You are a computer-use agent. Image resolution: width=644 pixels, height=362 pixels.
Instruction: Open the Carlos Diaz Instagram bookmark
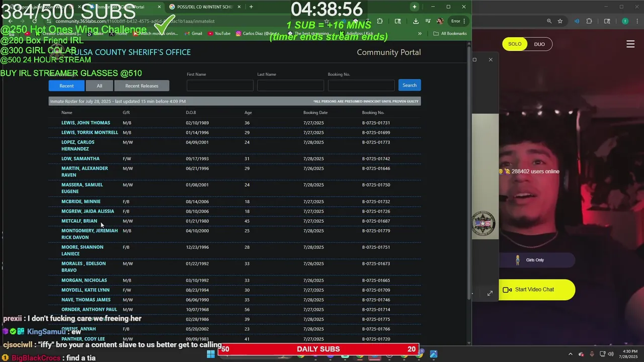point(258,34)
